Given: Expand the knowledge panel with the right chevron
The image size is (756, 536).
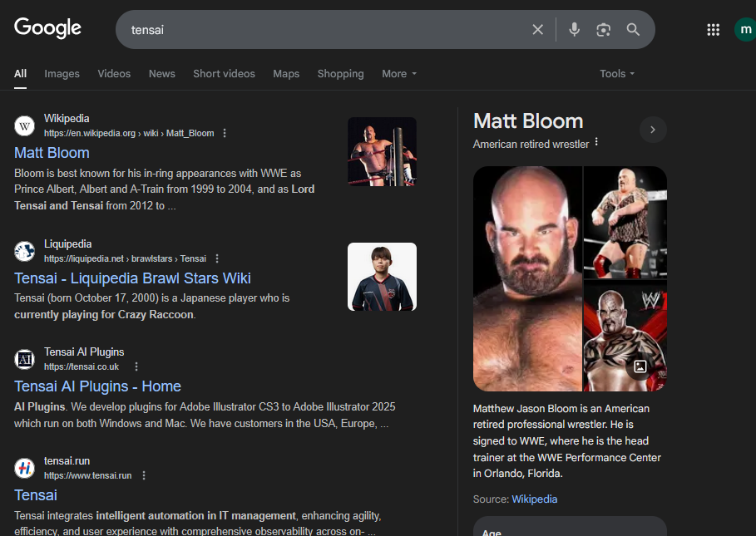Looking at the screenshot, I should pyautogui.click(x=653, y=130).
